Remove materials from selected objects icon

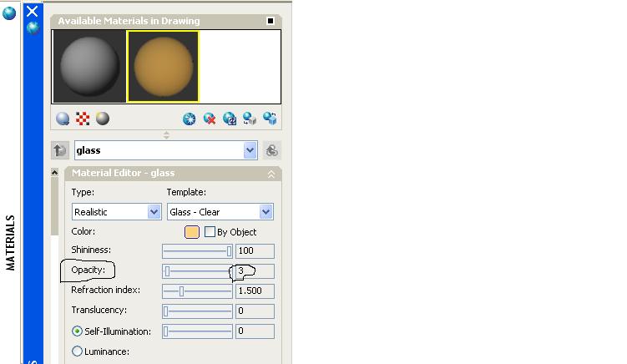(270, 119)
